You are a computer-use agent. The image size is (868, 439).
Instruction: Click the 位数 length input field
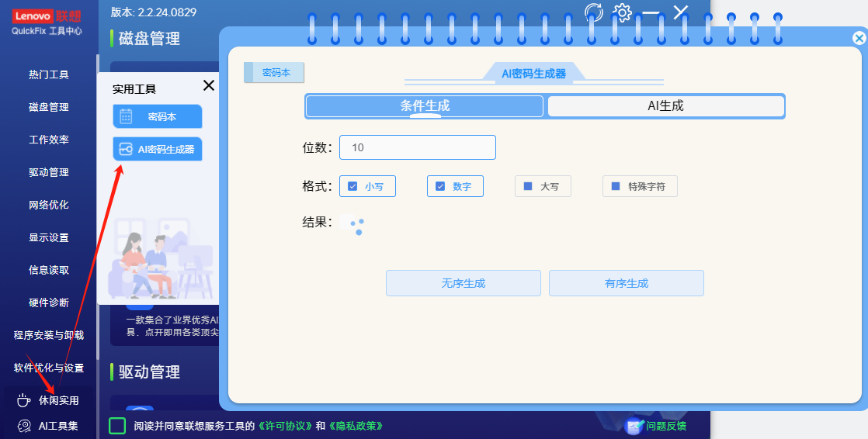click(x=417, y=147)
